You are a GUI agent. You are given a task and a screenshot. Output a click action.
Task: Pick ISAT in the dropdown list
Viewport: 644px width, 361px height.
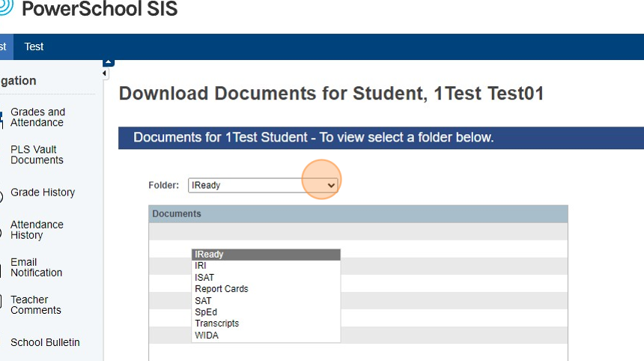[x=266, y=278]
